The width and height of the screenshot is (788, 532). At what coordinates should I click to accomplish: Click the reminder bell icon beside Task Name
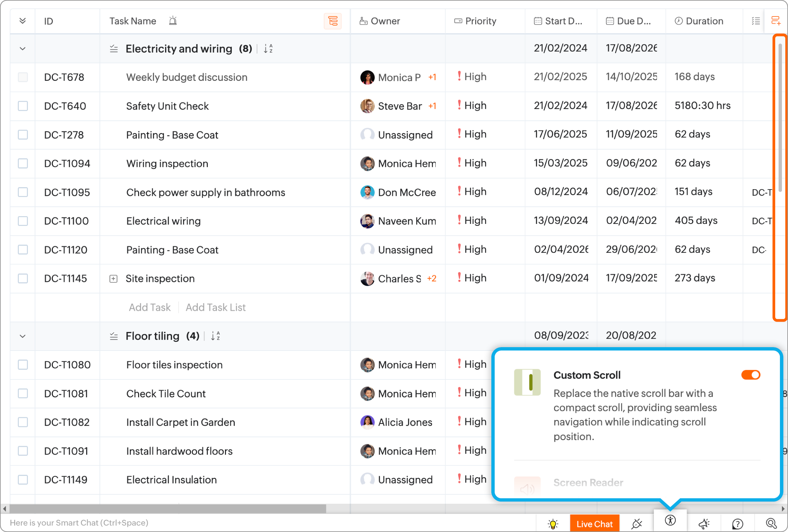click(173, 21)
